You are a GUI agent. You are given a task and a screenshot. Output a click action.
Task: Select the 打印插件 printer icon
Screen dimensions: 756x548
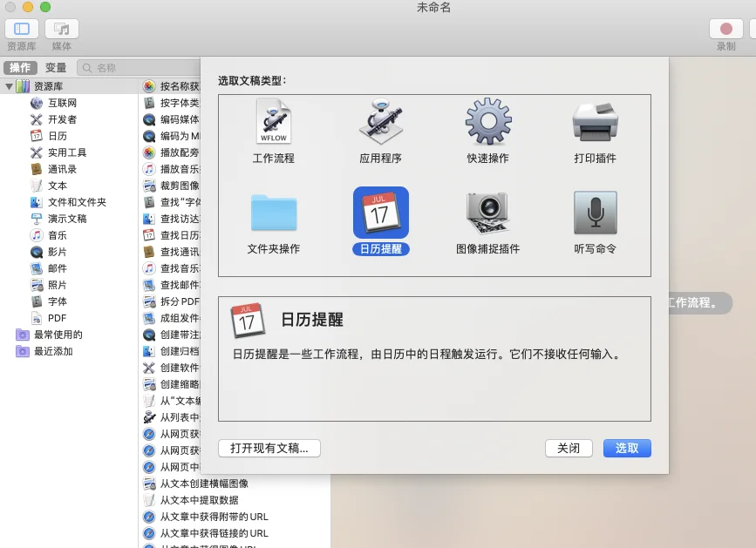point(595,121)
